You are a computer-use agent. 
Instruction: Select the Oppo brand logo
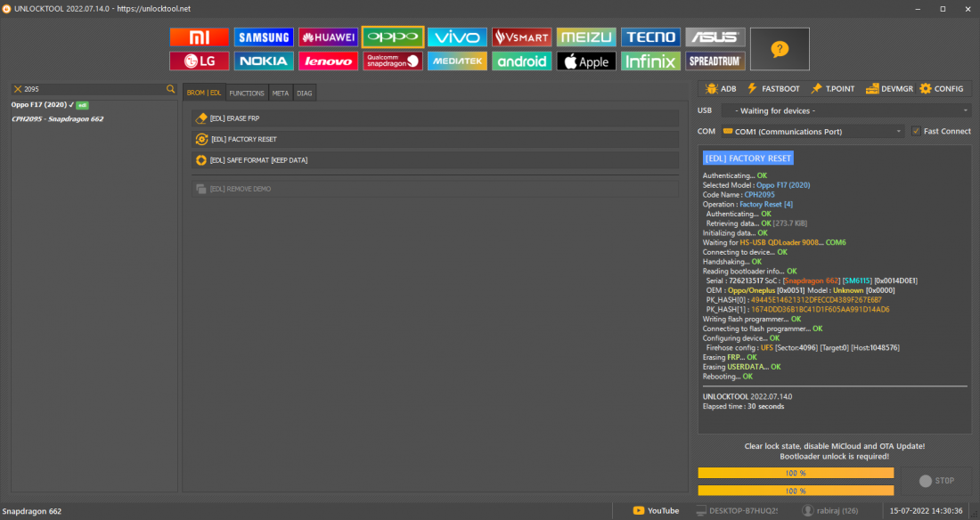pos(393,37)
